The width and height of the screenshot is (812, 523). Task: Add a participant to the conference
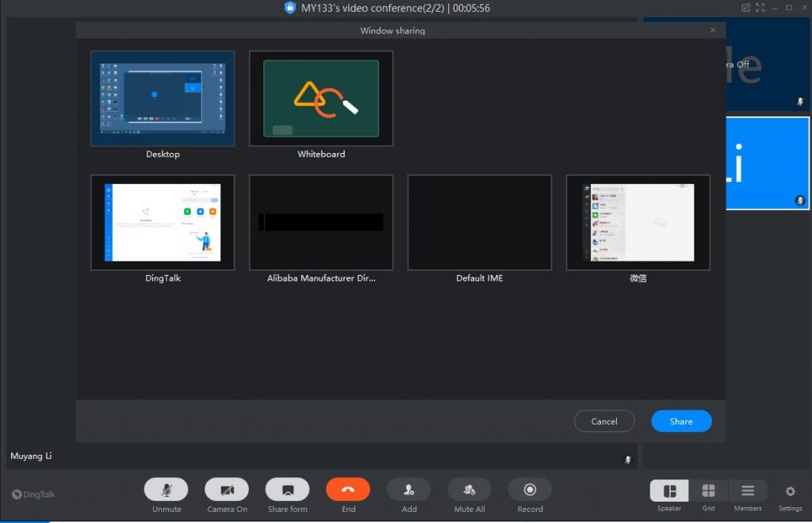(x=408, y=490)
